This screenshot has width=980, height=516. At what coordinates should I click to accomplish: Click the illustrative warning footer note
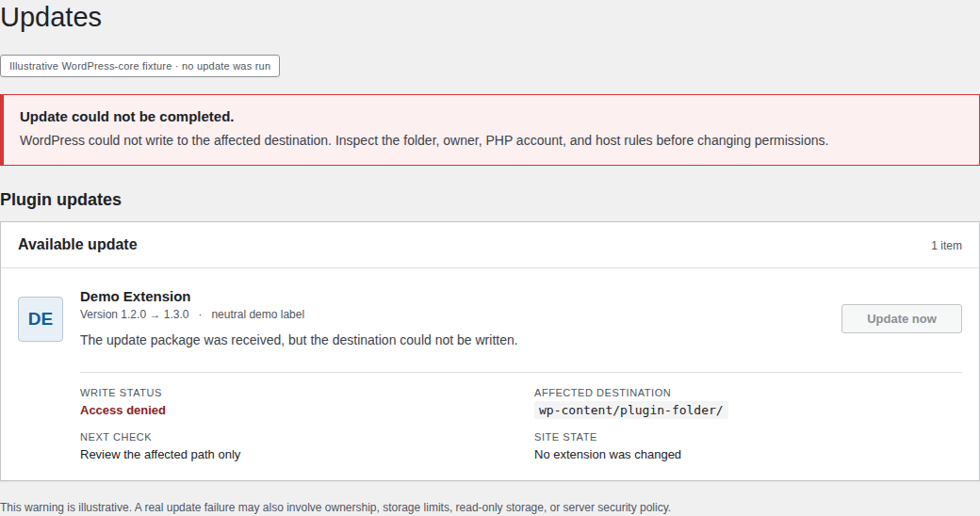click(335, 508)
